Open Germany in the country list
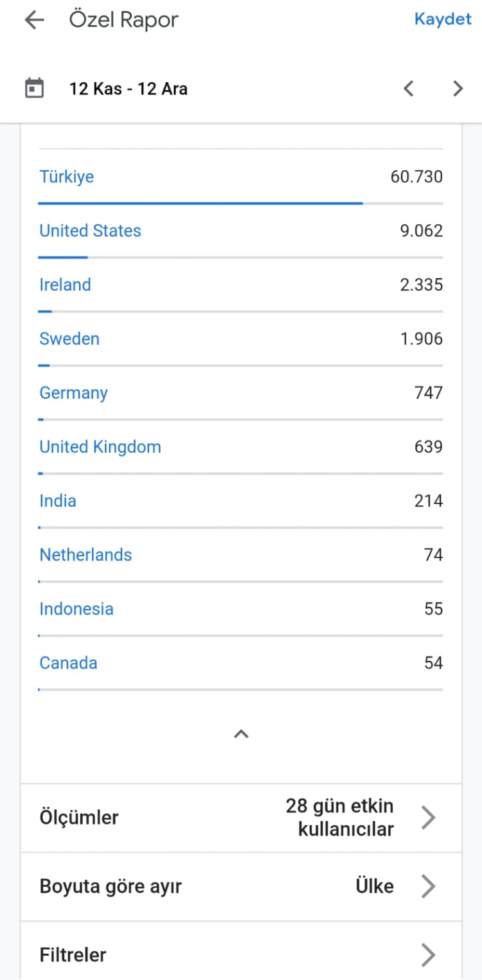 [x=73, y=392]
